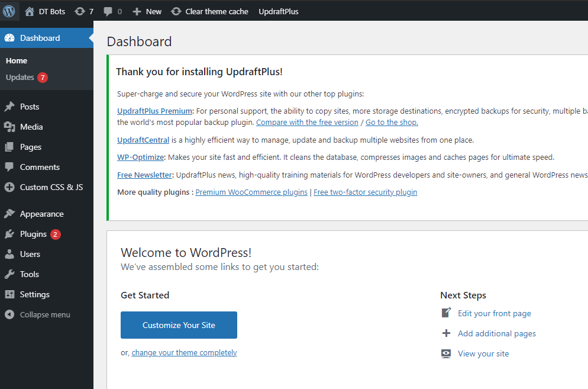
Task: Click the updates refresh icon in admin bar
Action: [79, 12]
